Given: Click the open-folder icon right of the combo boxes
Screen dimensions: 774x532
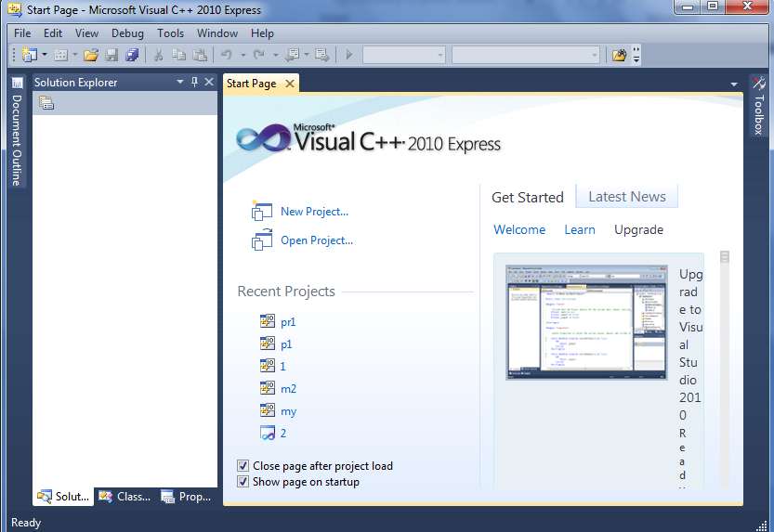Looking at the screenshot, I should (619, 55).
